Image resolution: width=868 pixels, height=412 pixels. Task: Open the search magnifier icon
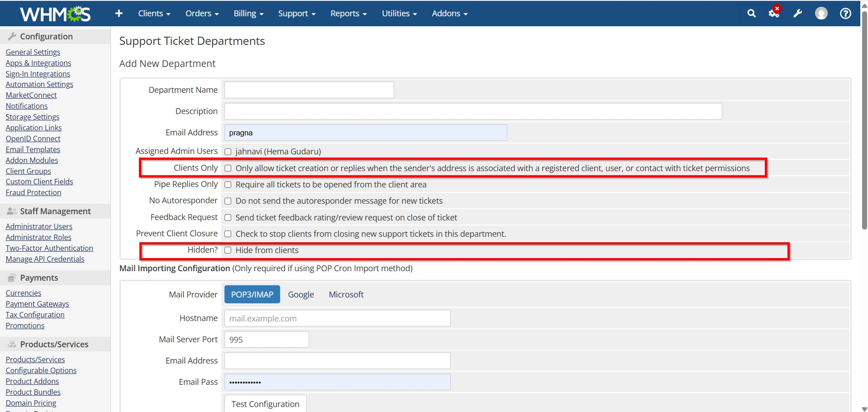pyautogui.click(x=752, y=14)
